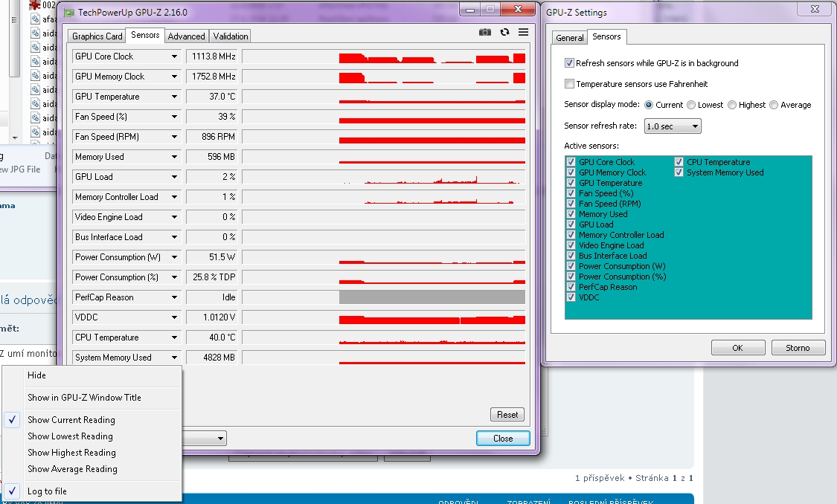The height and width of the screenshot is (504, 837).
Task: Select the Highest sensor display mode
Action: coord(733,105)
